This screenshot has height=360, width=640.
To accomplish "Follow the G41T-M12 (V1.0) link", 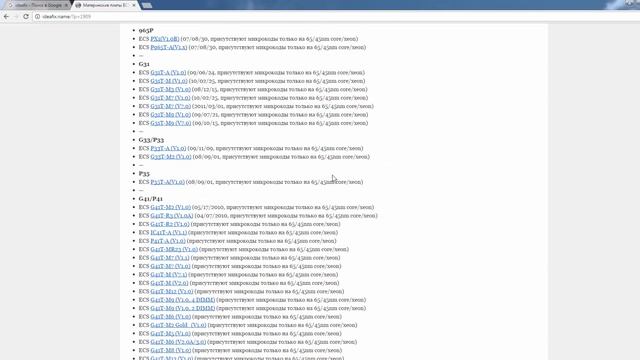I will coord(171,291).
